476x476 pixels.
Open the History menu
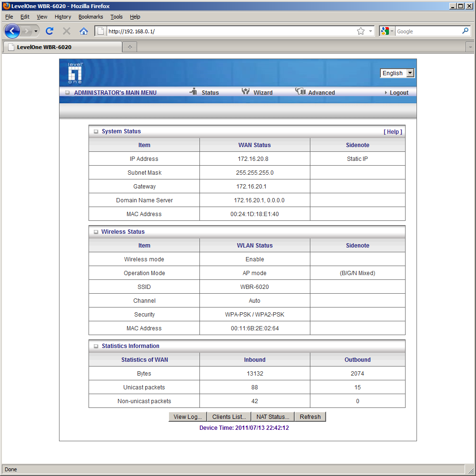pyautogui.click(x=63, y=17)
